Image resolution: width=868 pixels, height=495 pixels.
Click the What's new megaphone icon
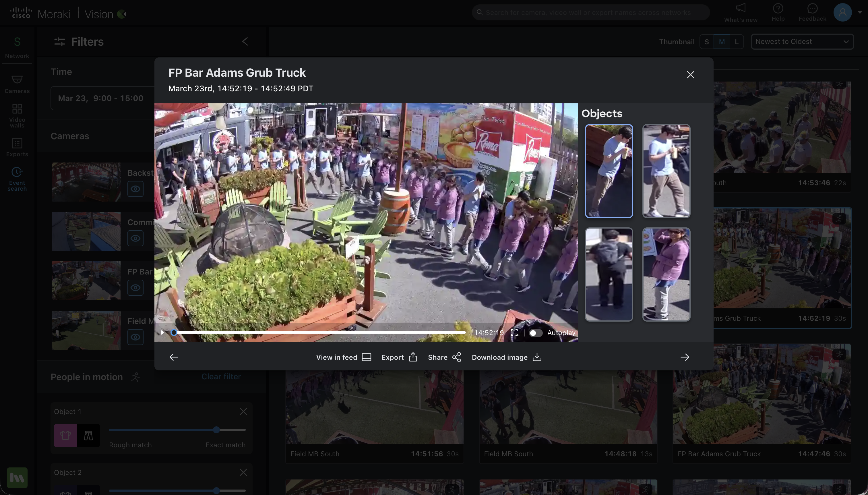pyautogui.click(x=741, y=8)
